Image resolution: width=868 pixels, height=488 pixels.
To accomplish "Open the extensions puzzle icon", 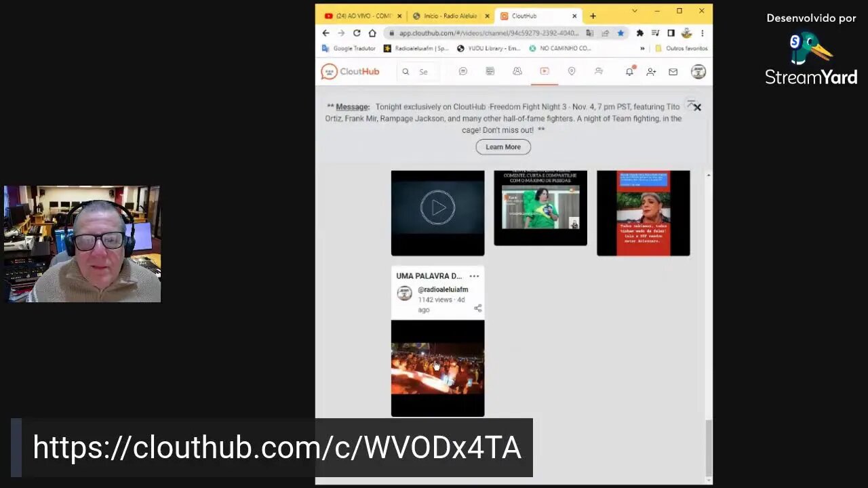I will coord(639,33).
